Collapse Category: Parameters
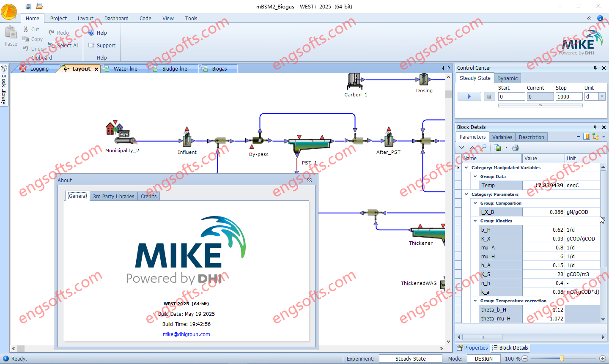Viewport: 609px width, 364px height. click(466, 194)
